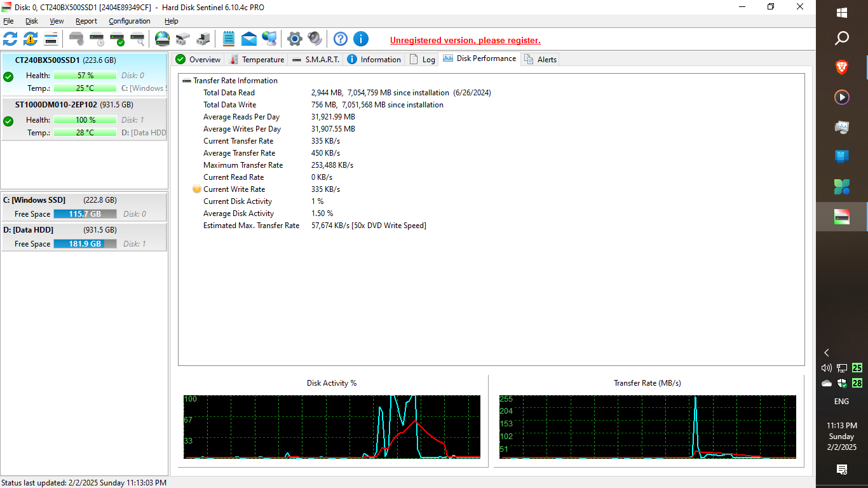Click green health check icon of CT240BX500SSD1
Screen dimensions: 868x488
(8, 77)
